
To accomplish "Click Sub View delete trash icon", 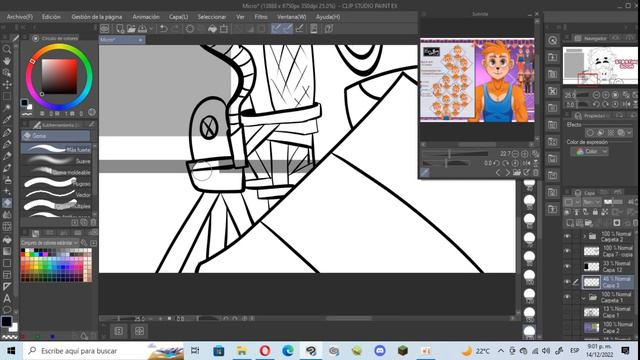I will coord(536,173).
